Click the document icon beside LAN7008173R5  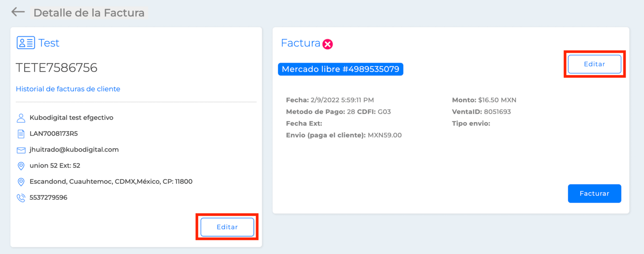pyautogui.click(x=21, y=134)
